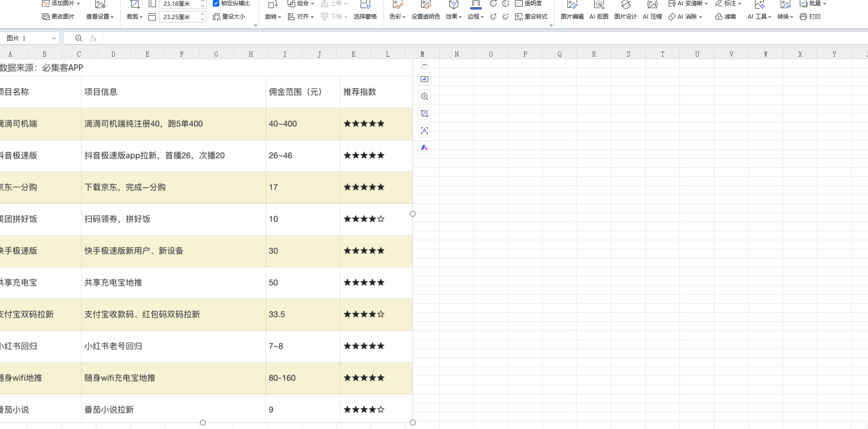This screenshot has height=429, width=868.
Task: Click the image's right-middle resize handle
Action: click(x=413, y=214)
